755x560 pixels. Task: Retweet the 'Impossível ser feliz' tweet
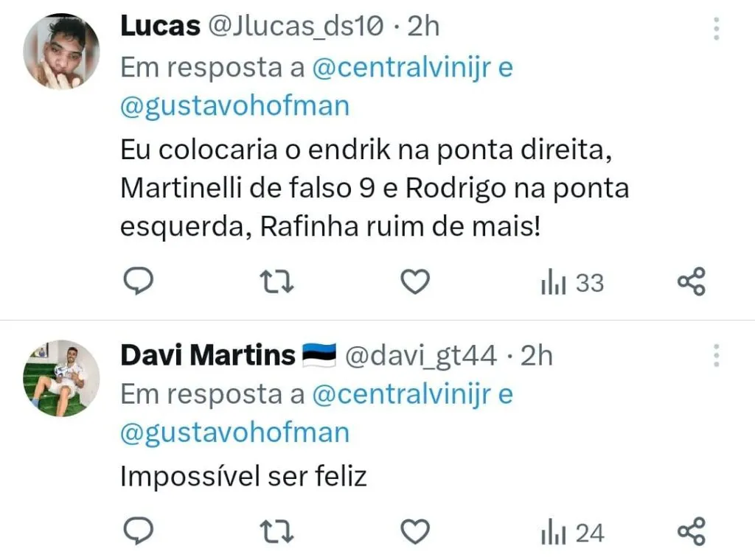pos(276,531)
